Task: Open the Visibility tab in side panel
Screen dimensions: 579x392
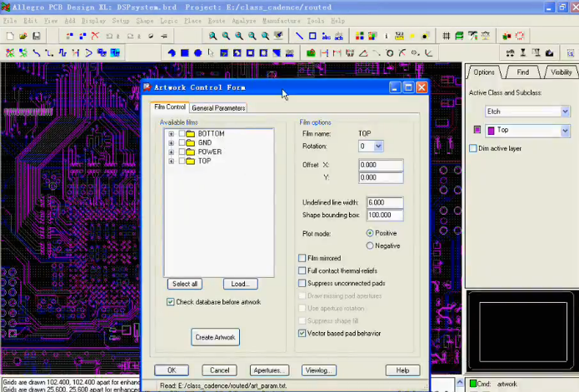Action: click(561, 72)
